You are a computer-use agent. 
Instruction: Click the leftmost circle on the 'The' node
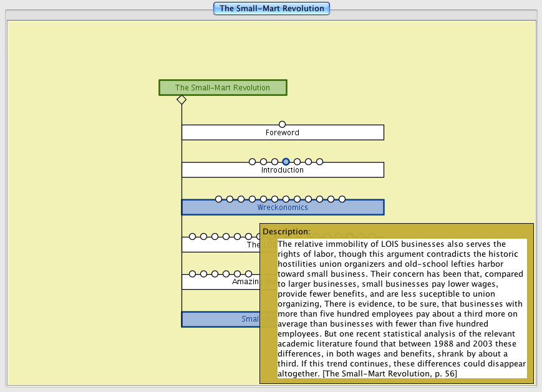[192, 237]
